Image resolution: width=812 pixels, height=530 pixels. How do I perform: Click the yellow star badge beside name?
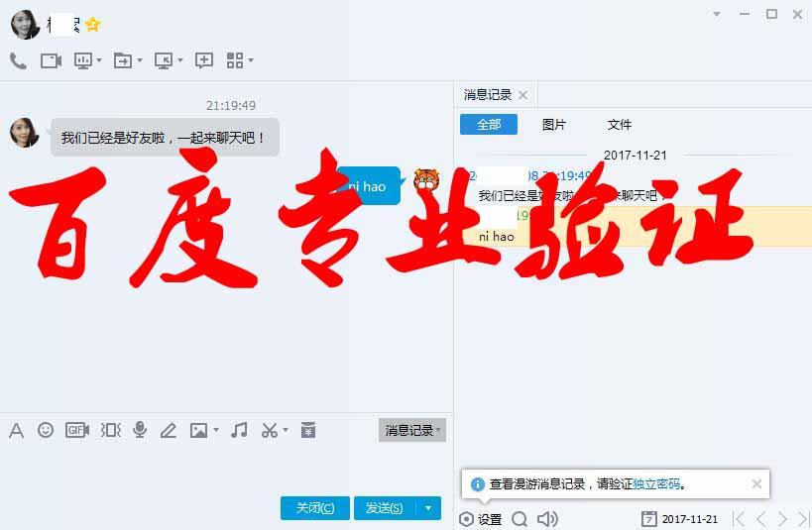tap(92, 24)
